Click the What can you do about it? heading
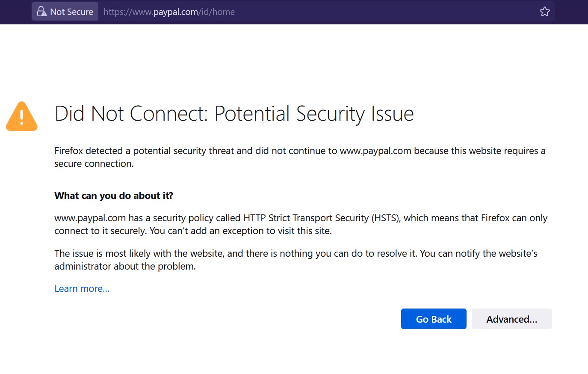The width and height of the screenshot is (588, 374). click(x=114, y=196)
